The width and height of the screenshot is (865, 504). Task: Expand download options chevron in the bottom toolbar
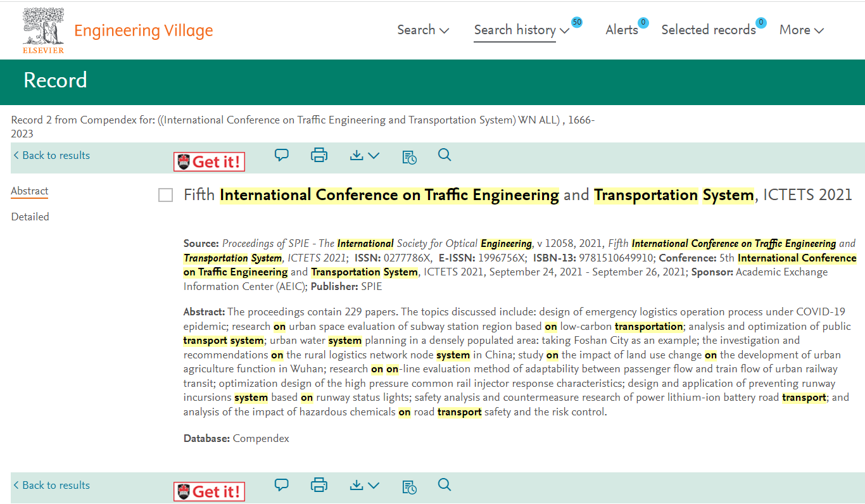point(374,485)
